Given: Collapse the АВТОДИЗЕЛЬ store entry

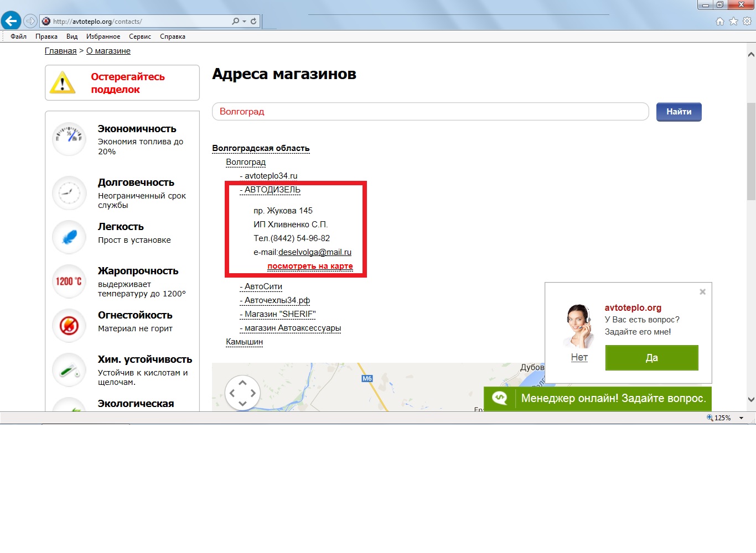Looking at the screenshot, I should 270,190.
